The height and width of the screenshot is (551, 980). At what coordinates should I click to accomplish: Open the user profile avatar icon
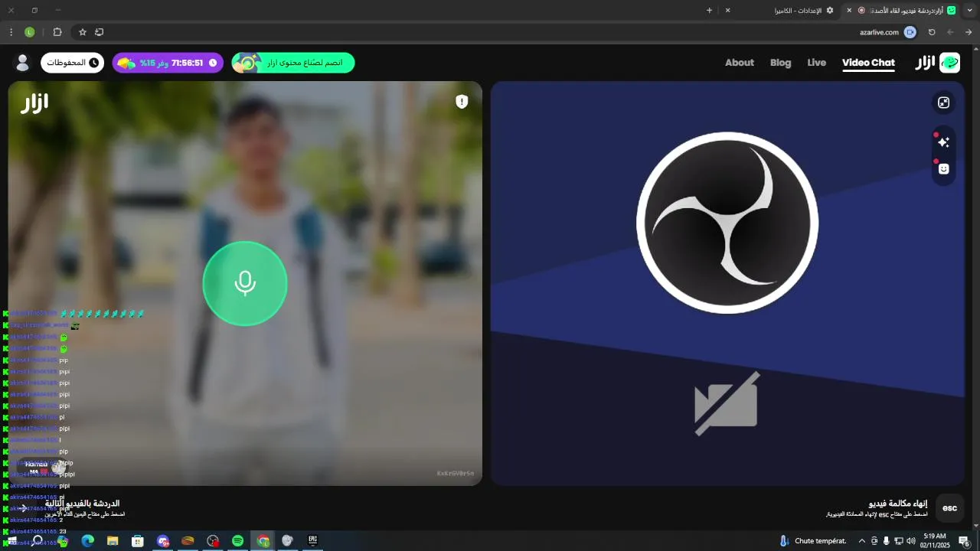(x=22, y=63)
